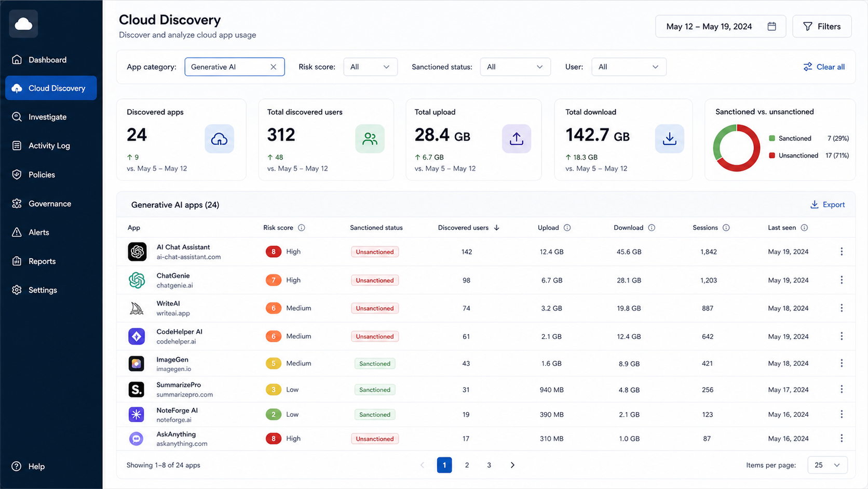Click the CodeHelper AI app logo
The width and height of the screenshot is (868, 489).
137,336
